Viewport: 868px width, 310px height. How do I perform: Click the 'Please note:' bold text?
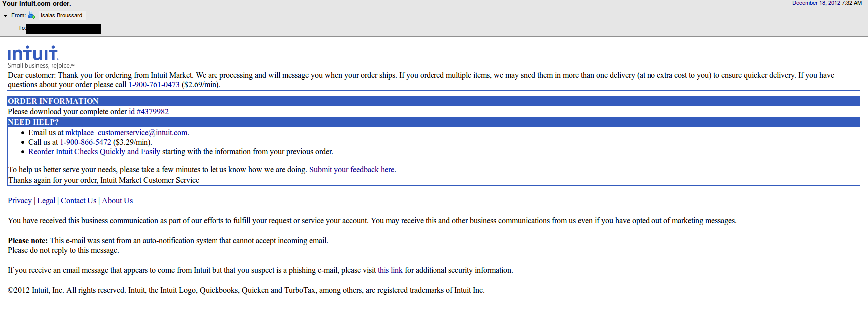click(x=28, y=241)
